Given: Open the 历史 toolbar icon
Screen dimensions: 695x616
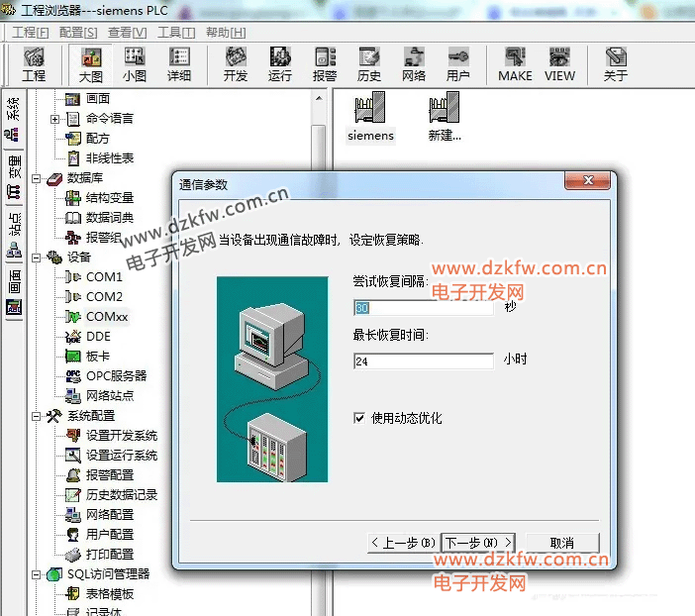Looking at the screenshot, I should click(369, 64).
